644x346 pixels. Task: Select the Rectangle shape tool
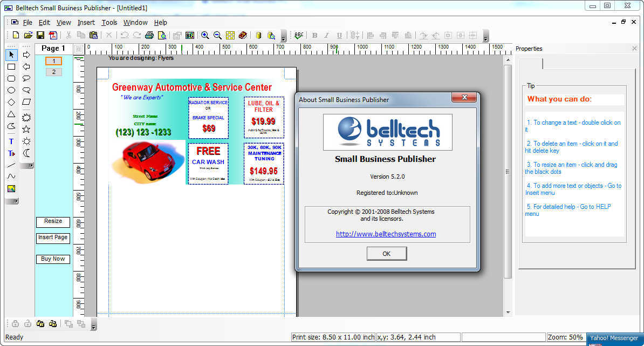(11, 67)
